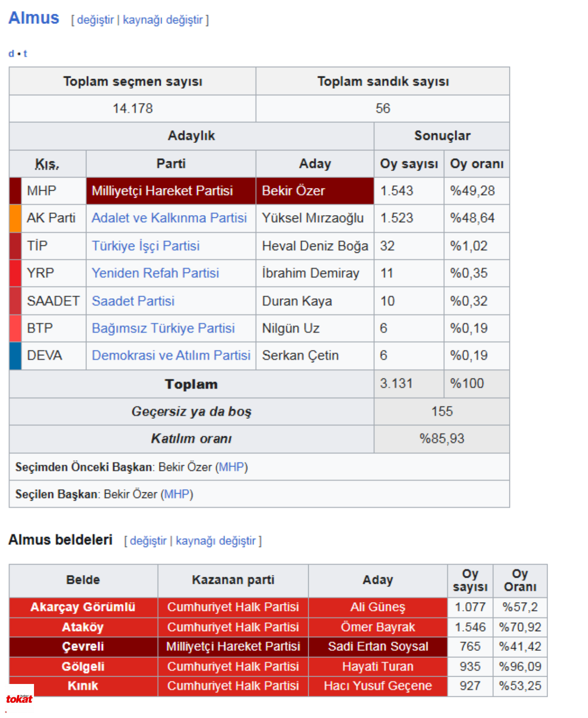
Task: Click the Kıs. abbreviation column header
Action: [47, 164]
